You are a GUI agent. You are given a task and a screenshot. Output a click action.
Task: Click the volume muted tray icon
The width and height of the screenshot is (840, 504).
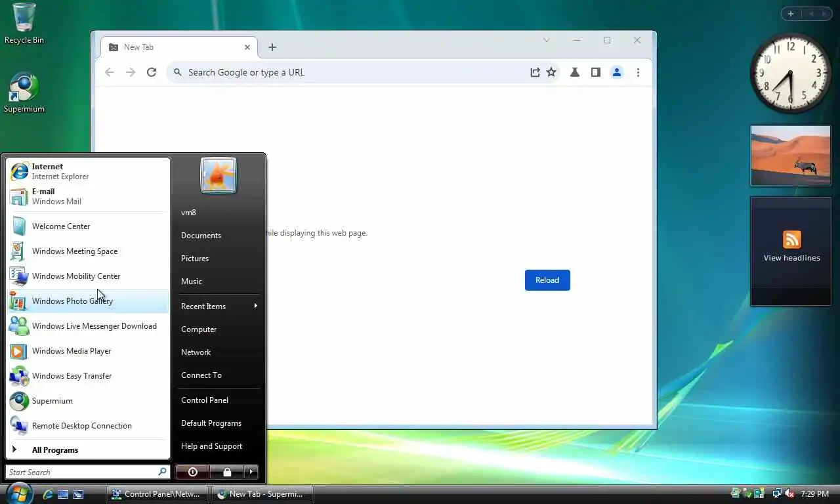tap(789, 494)
